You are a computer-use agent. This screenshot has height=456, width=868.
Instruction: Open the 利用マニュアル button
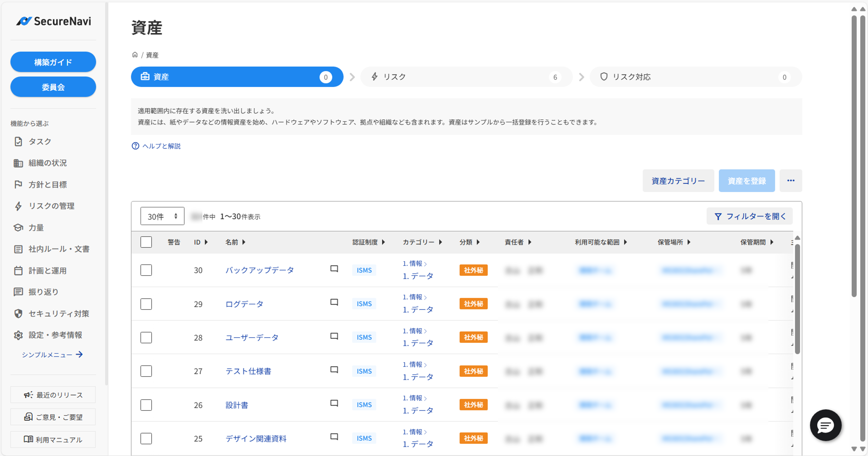click(x=53, y=439)
